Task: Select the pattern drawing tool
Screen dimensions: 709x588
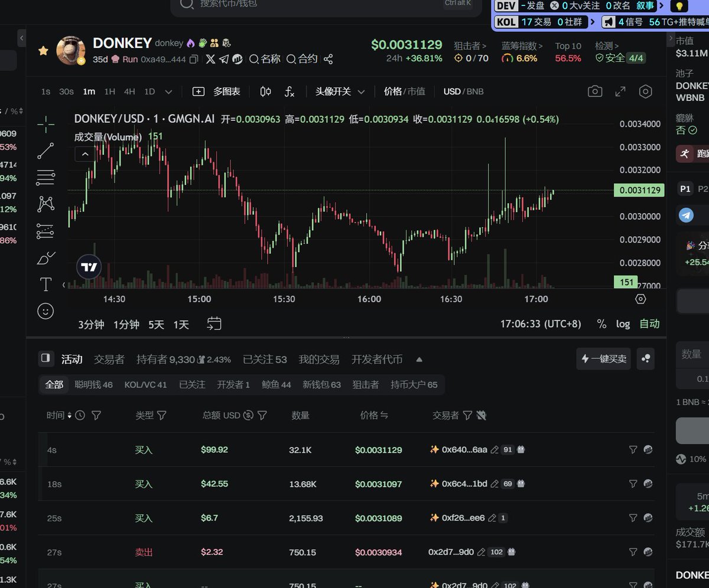Action: (45, 204)
